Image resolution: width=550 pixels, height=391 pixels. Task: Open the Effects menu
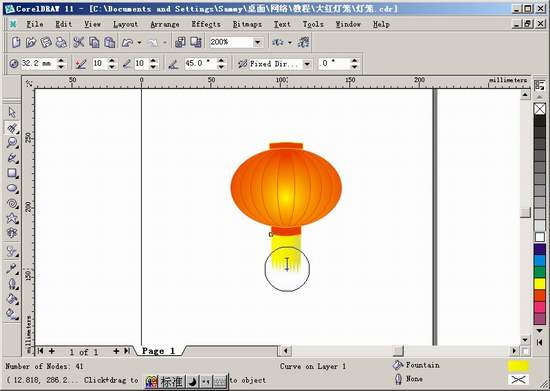[206, 24]
